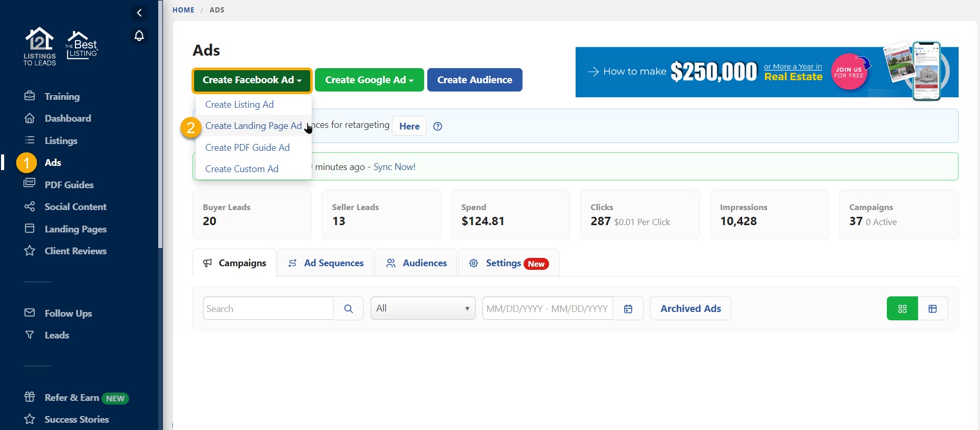Open notifications bell icon
Image resolution: width=980 pixels, height=430 pixels.
(x=139, y=36)
